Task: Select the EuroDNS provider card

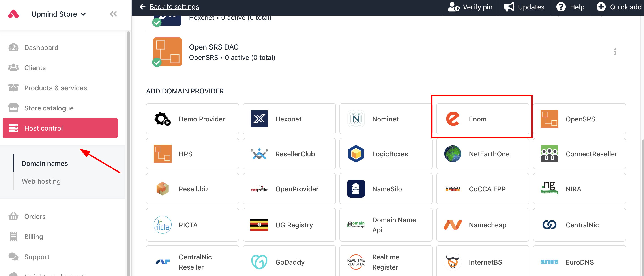Action: [x=580, y=261]
